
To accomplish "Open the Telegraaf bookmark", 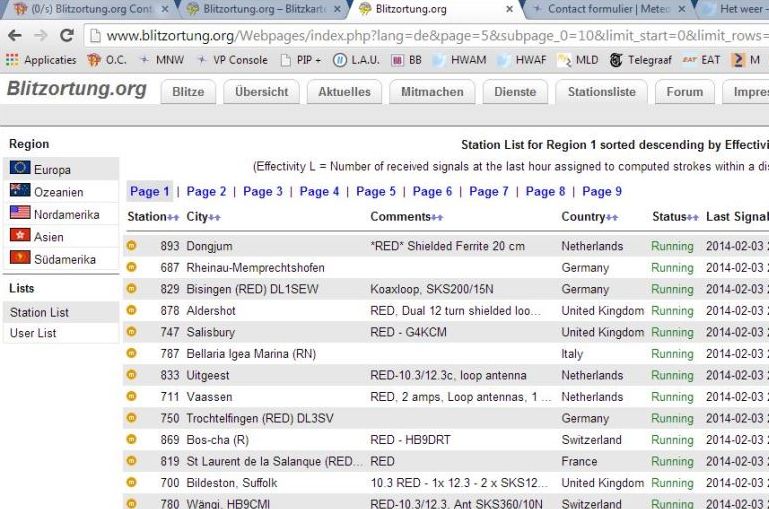I will [641, 60].
